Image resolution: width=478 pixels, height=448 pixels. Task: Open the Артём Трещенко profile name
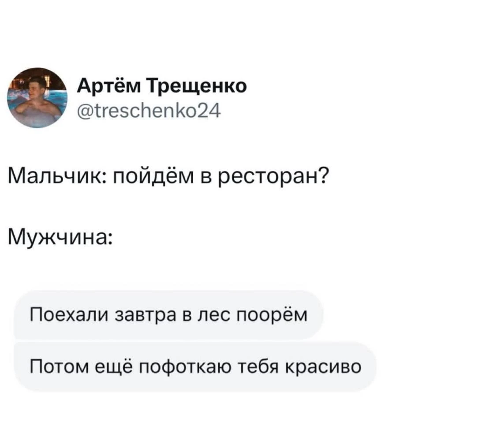[x=161, y=86]
